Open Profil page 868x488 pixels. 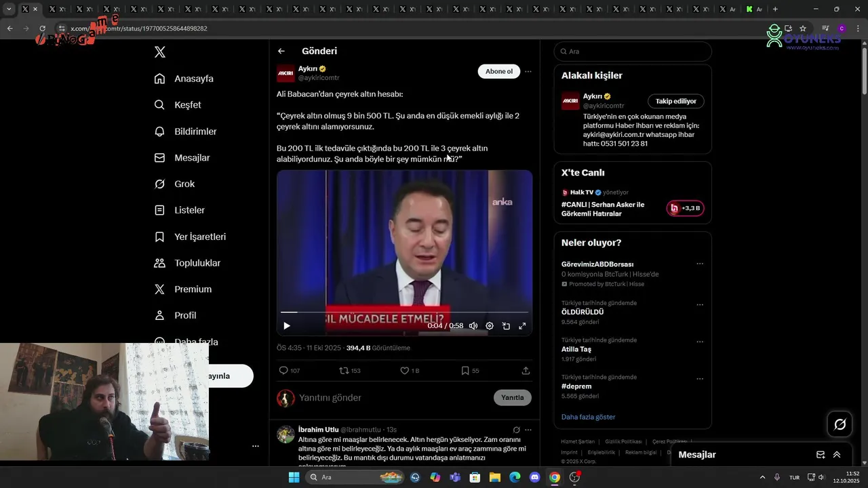coord(175,316)
